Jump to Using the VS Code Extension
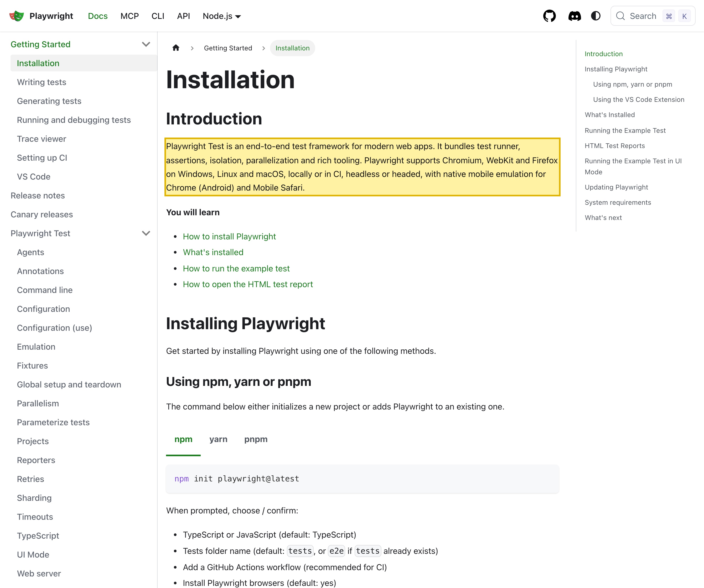 coord(639,99)
